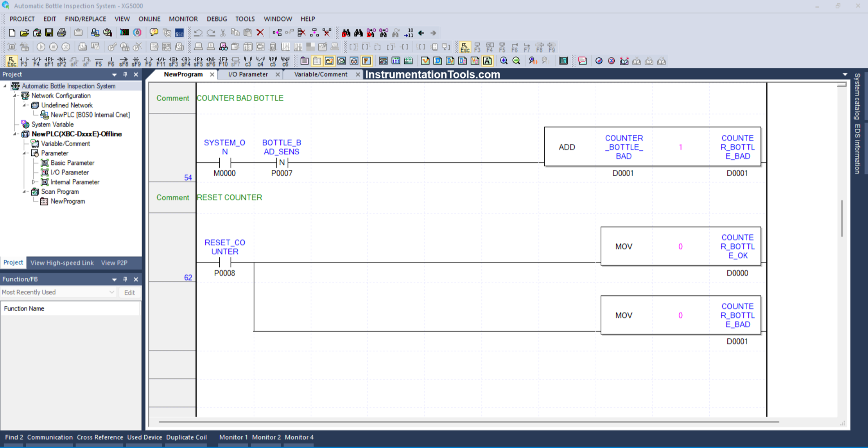Click the Edit button in Function/FB

[129, 293]
